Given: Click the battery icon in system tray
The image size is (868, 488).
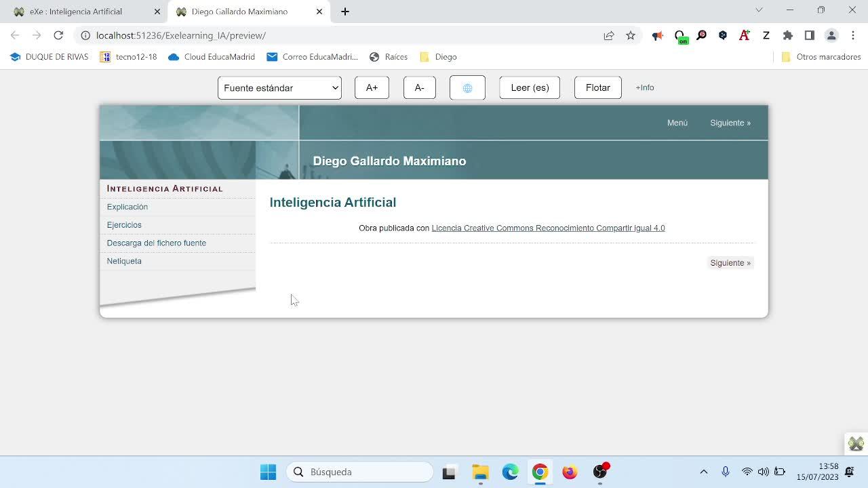Looking at the screenshot, I should pos(780,472).
